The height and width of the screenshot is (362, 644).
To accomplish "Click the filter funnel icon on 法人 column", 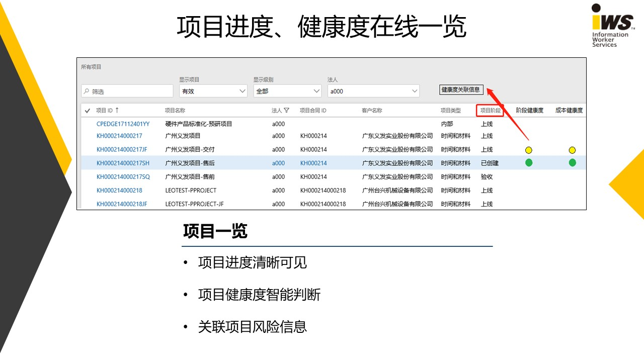I will point(287,110).
